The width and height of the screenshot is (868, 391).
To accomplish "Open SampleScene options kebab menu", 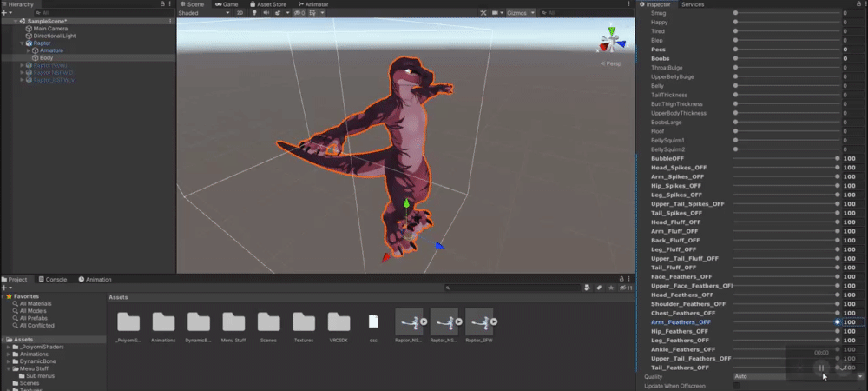I will (x=170, y=21).
